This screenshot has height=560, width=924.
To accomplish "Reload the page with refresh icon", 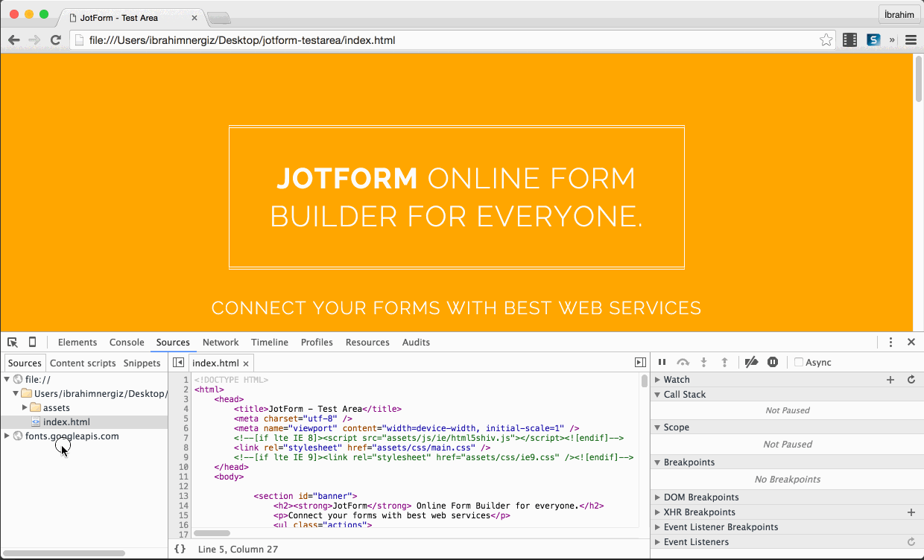I will pos(55,40).
